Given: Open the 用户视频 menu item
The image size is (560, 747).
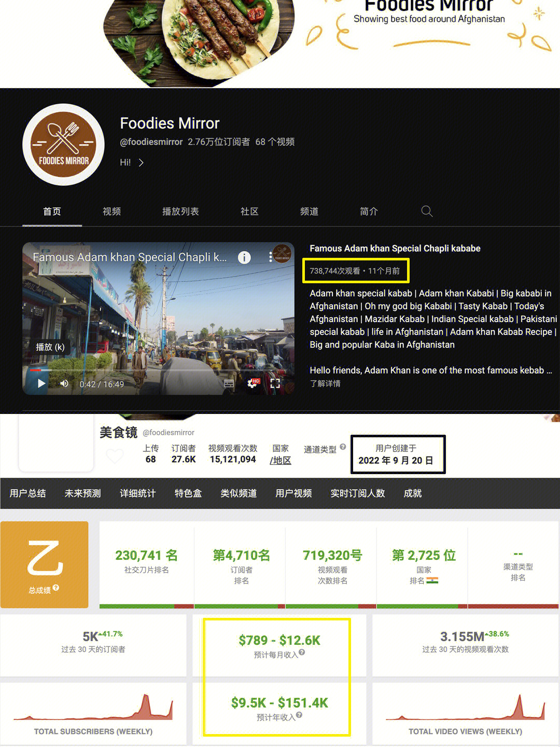Looking at the screenshot, I should coord(293,493).
